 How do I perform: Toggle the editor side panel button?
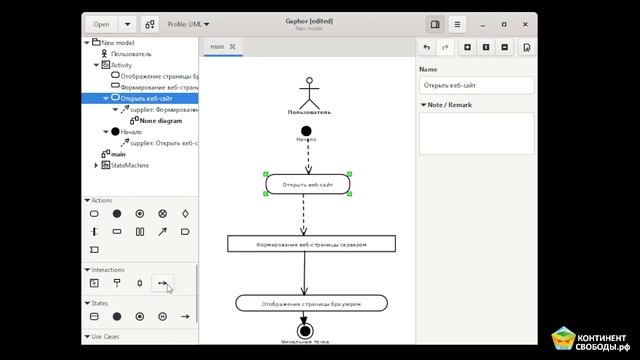tap(435, 24)
